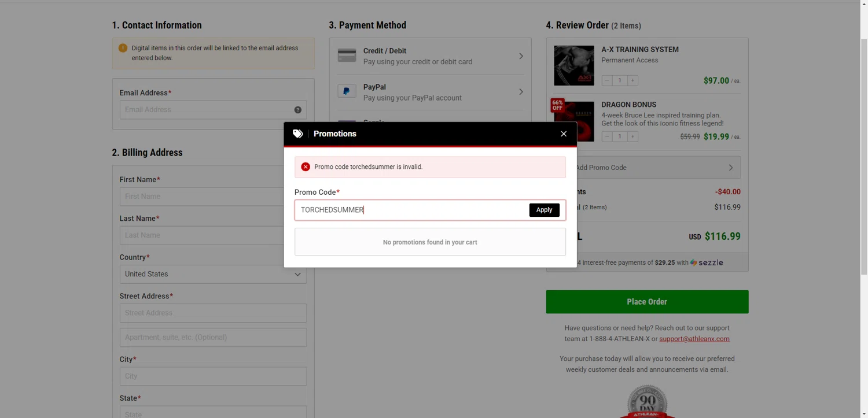
Task: Click the 90 day guarantee badge
Action: point(647,401)
